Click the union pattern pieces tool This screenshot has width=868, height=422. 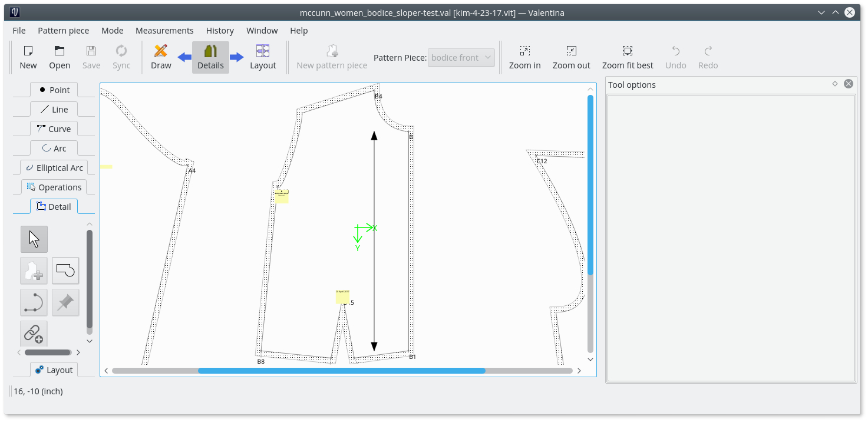click(65, 271)
